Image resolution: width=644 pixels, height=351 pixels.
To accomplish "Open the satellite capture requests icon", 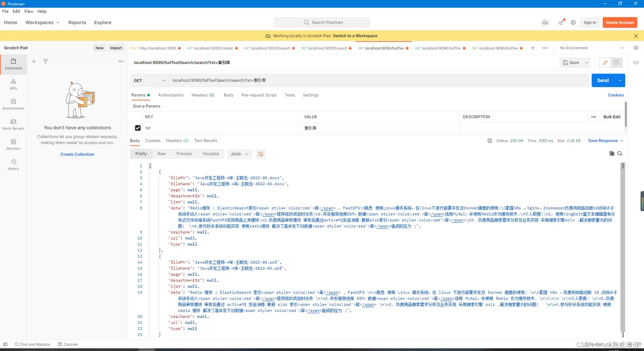I will (x=561, y=23).
